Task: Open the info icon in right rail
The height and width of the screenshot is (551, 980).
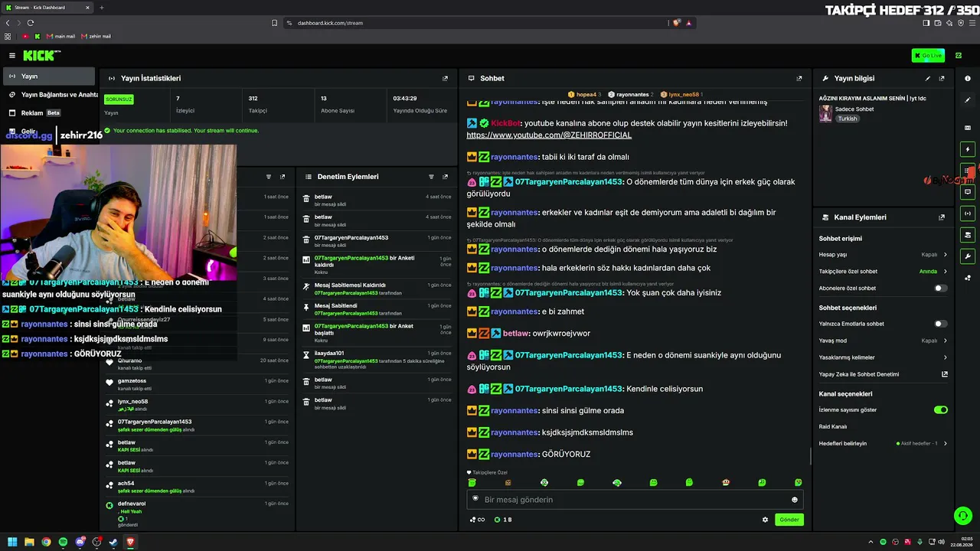Action: pyautogui.click(x=968, y=78)
